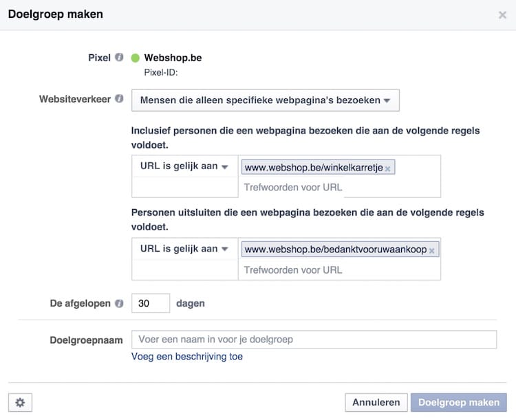The height and width of the screenshot is (420, 516).
Task: Open the include rule 'URL is gelijk aan' dropdown
Action: point(184,166)
